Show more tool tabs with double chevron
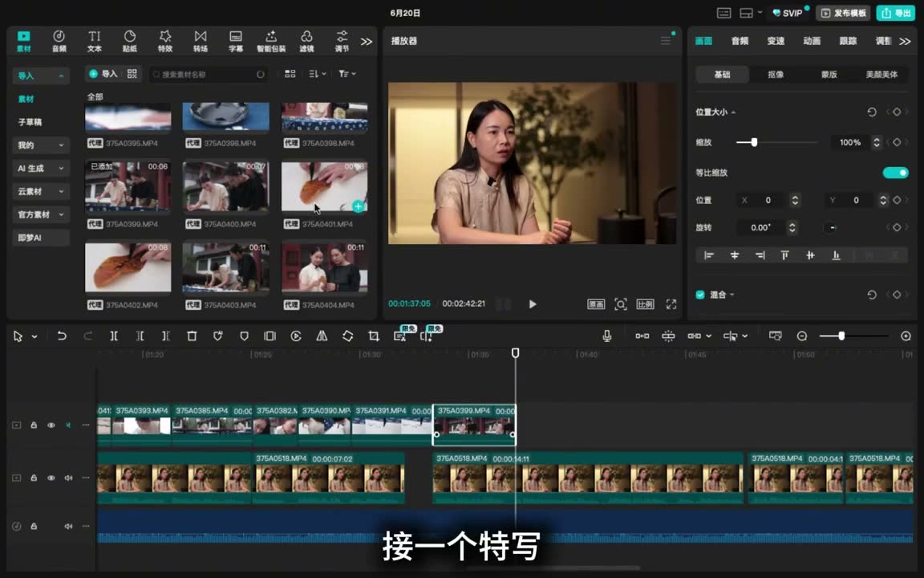This screenshot has width=924, height=578. point(367,41)
